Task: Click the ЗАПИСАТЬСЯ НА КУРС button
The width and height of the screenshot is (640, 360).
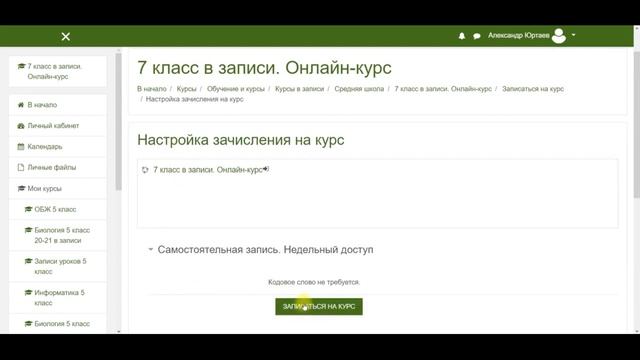Action: [x=319, y=307]
